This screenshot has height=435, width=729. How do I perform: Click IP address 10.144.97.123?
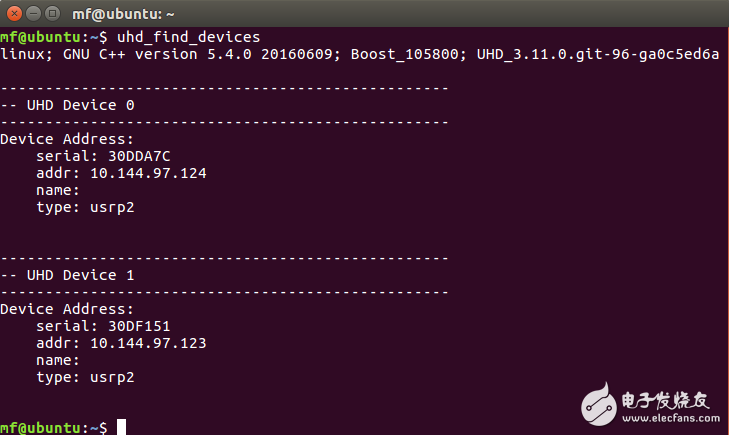tap(148, 343)
